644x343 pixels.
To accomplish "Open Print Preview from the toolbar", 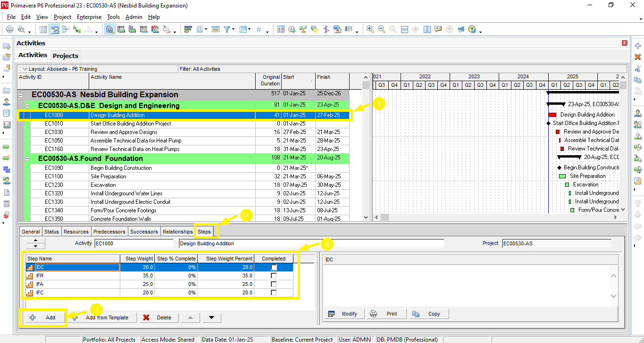I will pos(21,29).
